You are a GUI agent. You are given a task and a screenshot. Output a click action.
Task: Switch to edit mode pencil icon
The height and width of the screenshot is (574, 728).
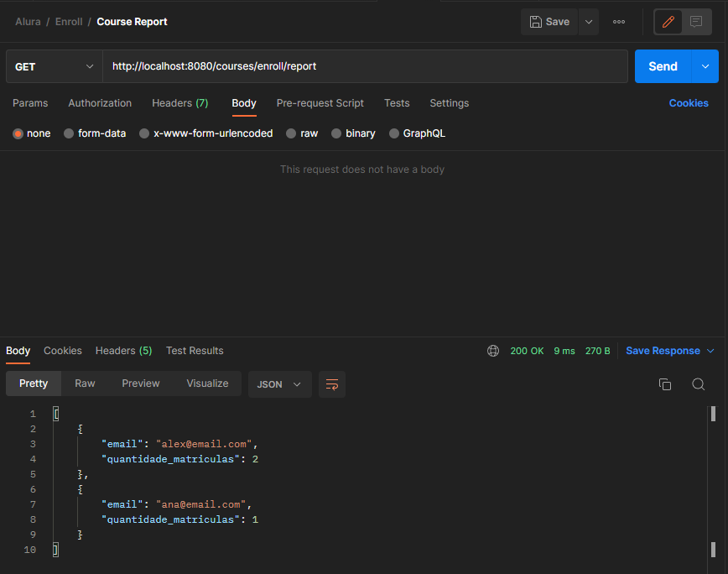(x=668, y=22)
